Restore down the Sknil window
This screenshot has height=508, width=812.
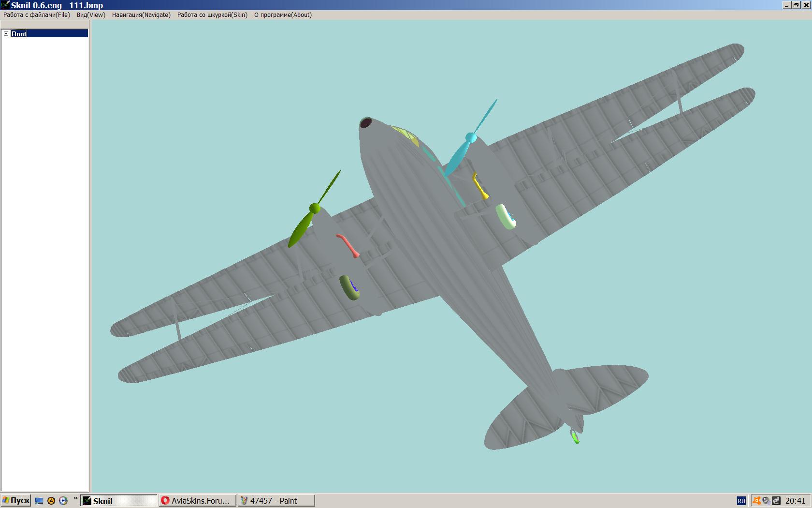click(x=796, y=5)
